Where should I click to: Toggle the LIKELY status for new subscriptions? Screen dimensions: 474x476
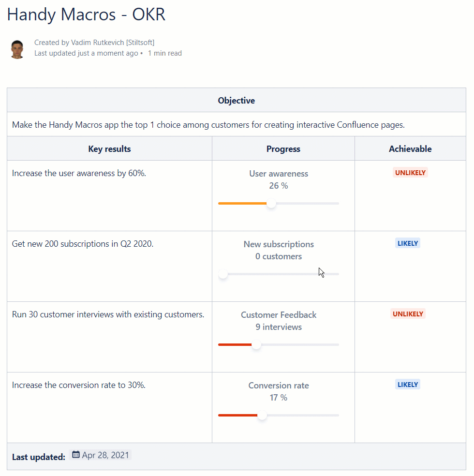click(x=408, y=243)
